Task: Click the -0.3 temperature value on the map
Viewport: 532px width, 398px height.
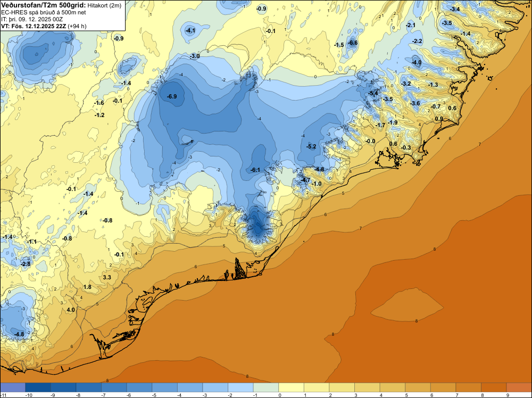Action: point(406,147)
